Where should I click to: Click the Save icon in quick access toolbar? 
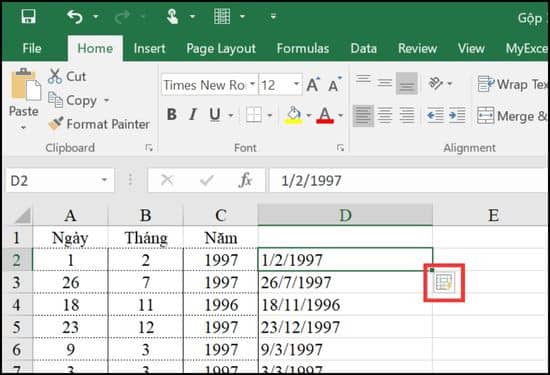[28, 16]
